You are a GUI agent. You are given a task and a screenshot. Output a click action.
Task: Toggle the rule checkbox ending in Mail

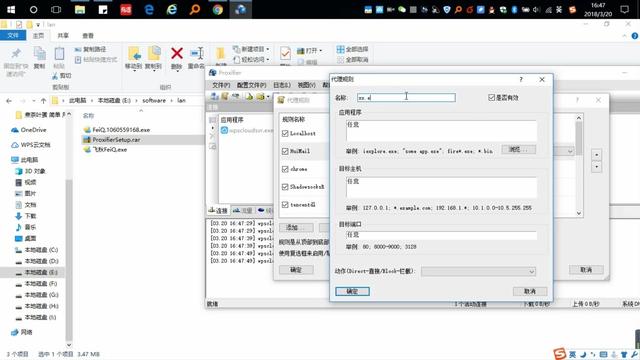[x=285, y=151]
